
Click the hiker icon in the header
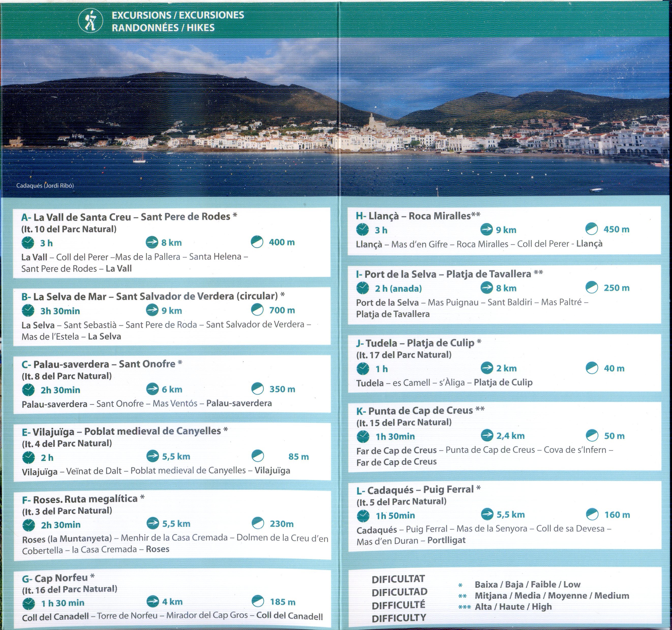pyautogui.click(x=90, y=21)
